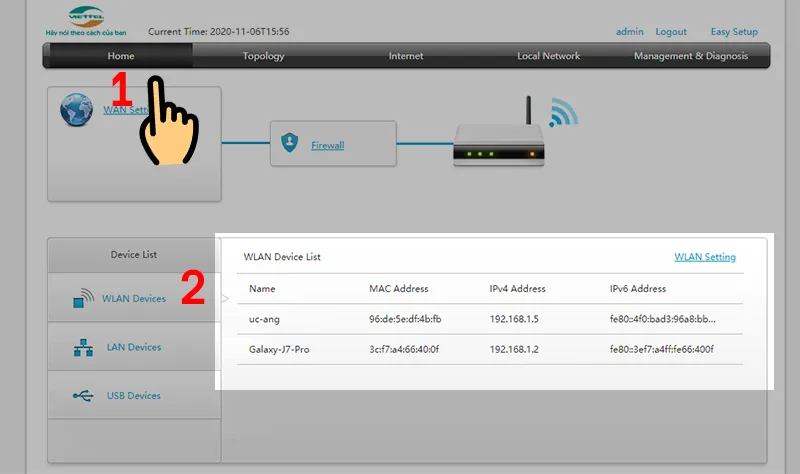Select the LAN Devices network icon

[x=84, y=348]
